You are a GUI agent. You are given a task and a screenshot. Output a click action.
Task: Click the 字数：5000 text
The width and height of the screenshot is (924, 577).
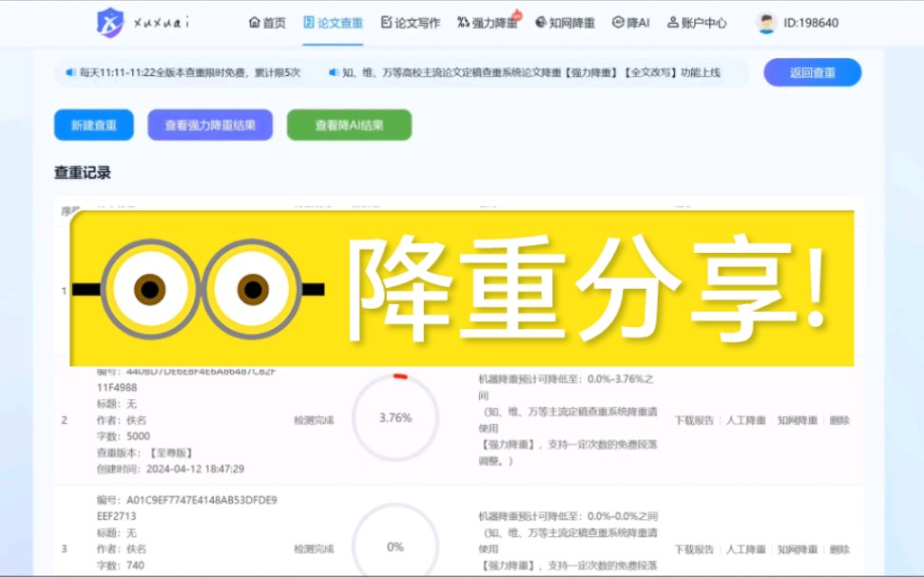pyautogui.click(x=124, y=436)
